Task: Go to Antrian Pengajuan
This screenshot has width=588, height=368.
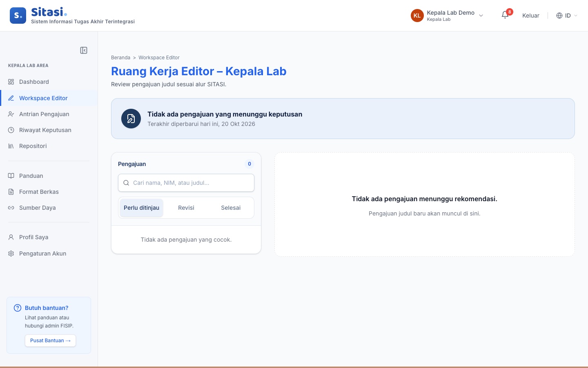Action: 49,114
